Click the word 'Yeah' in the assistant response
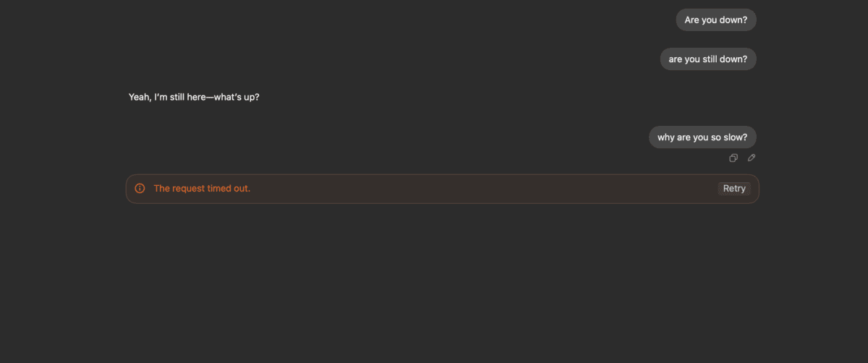This screenshot has width=868, height=363. (139, 97)
